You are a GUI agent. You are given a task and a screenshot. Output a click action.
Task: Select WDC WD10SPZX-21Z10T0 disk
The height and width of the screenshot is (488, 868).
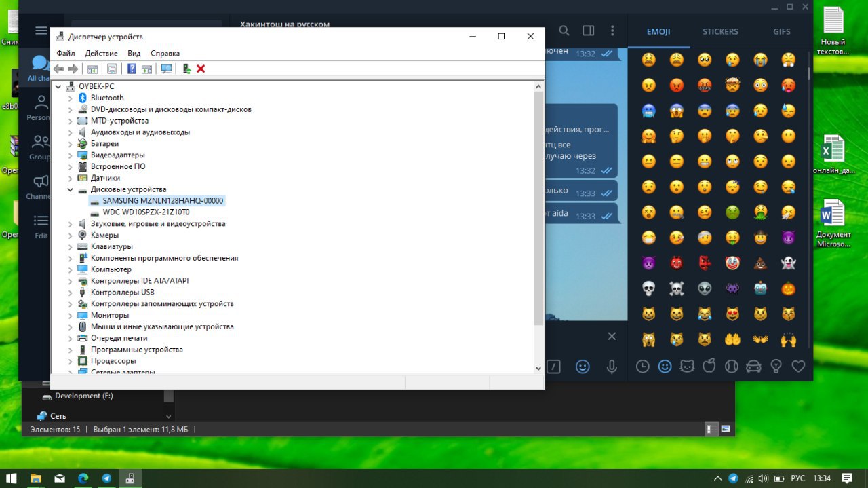(146, 212)
